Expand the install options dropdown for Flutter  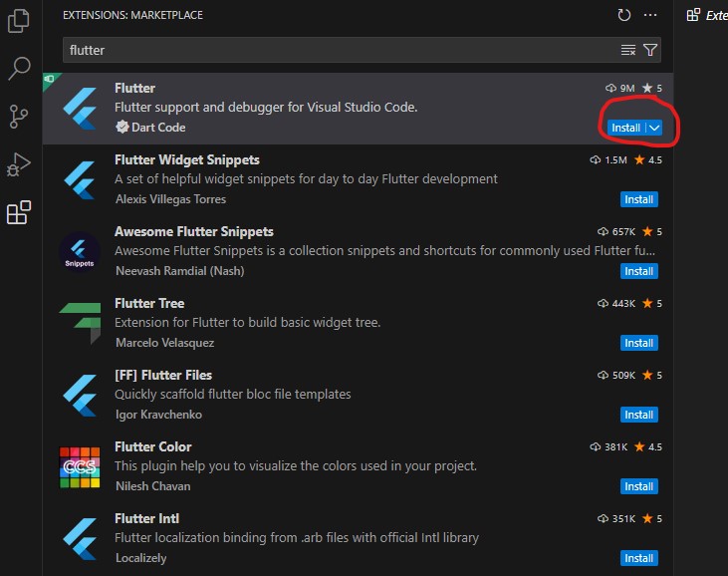coord(654,128)
